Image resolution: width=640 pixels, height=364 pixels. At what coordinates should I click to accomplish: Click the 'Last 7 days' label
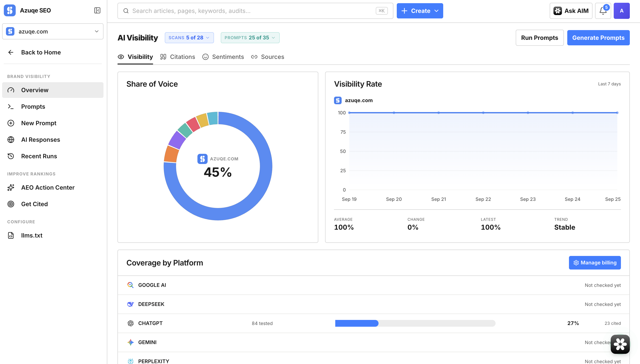coord(609,84)
